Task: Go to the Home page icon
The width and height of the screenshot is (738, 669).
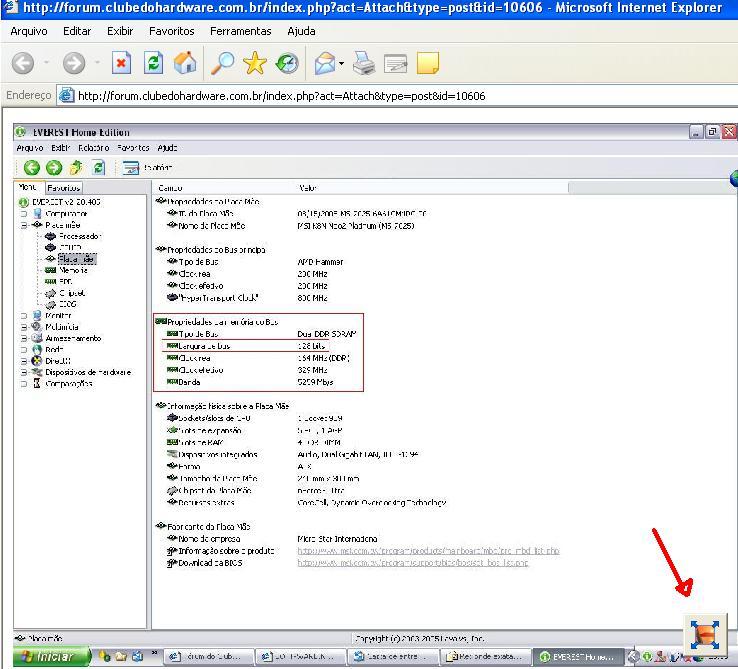Action: click(x=185, y=63)
